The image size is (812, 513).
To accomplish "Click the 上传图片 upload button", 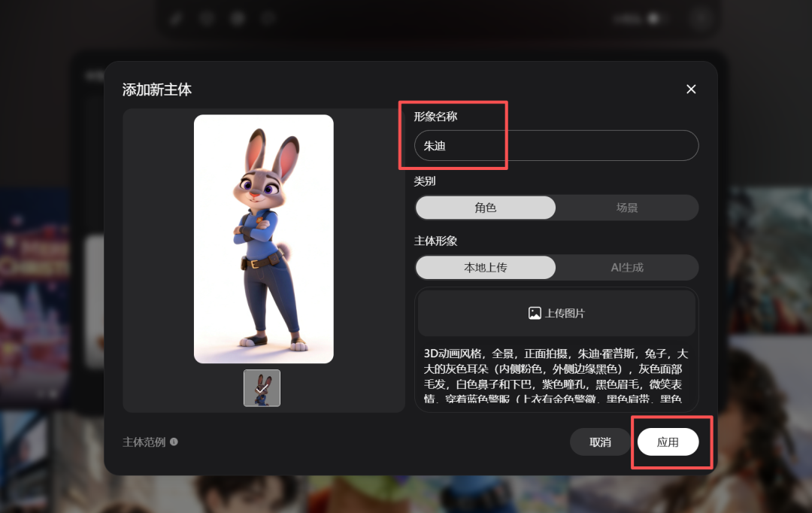I will pyautogui.click(x=556, y=312).
